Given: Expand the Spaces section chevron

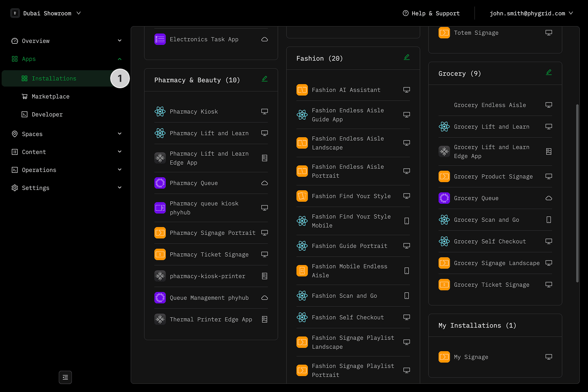Looking at the screenshot, I should (x=120, y=134).
